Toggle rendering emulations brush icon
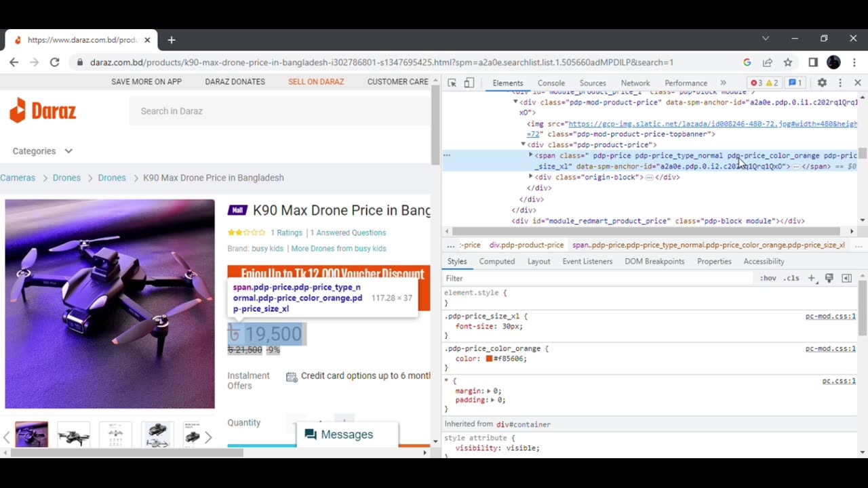The width and height of the screenshot is (868, 488). (x=829, y=278)
